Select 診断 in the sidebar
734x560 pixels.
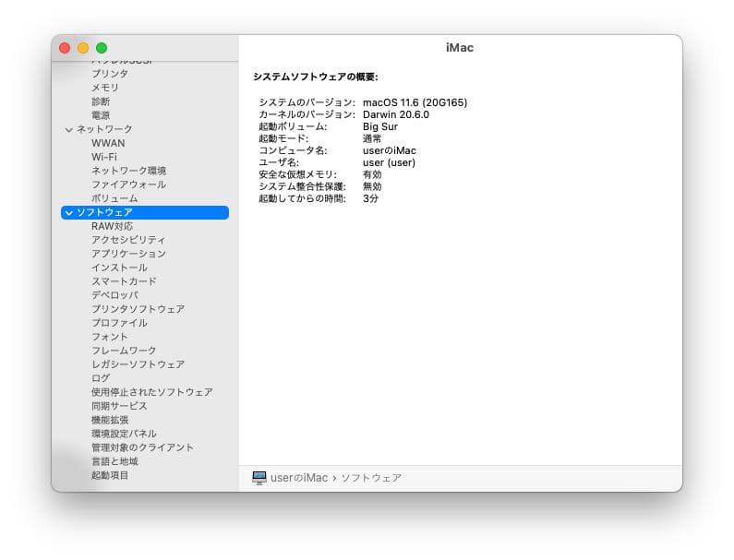point(101,101)
